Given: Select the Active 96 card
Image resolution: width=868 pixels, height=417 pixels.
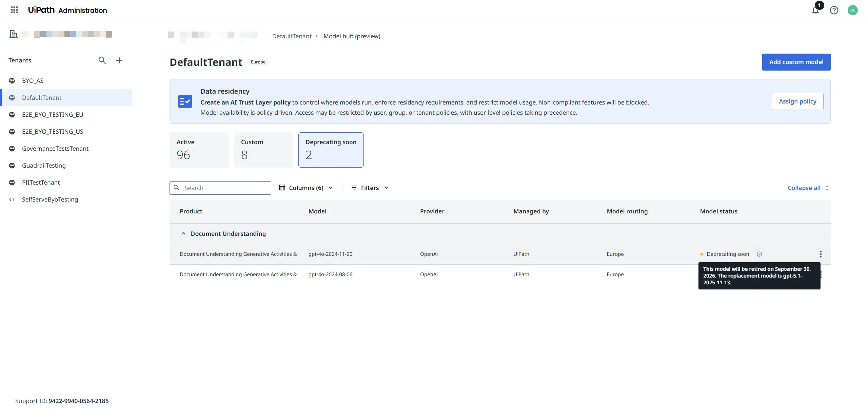Looking at the screenshot, I should tap(199, 150).
